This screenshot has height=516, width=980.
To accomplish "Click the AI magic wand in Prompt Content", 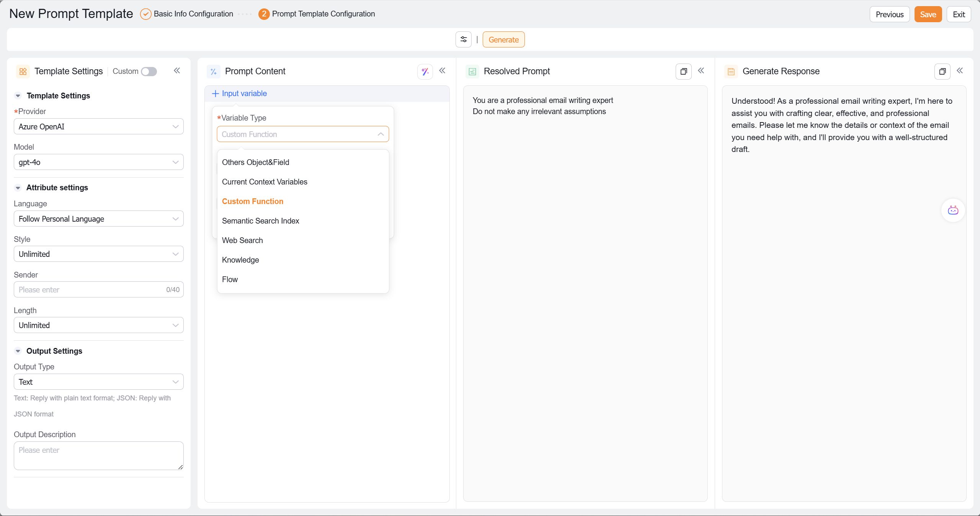I will click(425, 71).
